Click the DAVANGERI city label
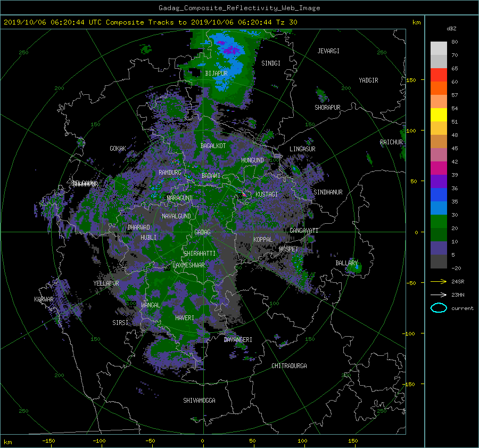This screenshot has width=479, height=448. 238,340
